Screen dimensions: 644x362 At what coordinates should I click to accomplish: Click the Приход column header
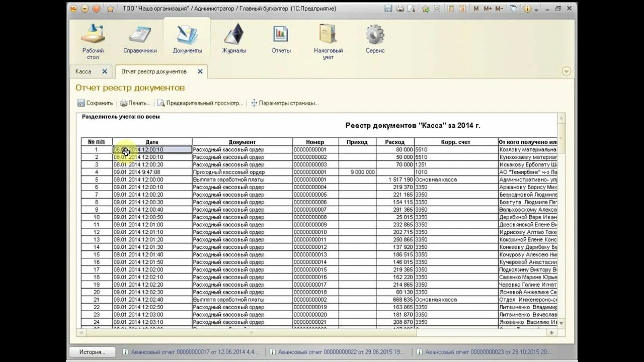[357, 142]
